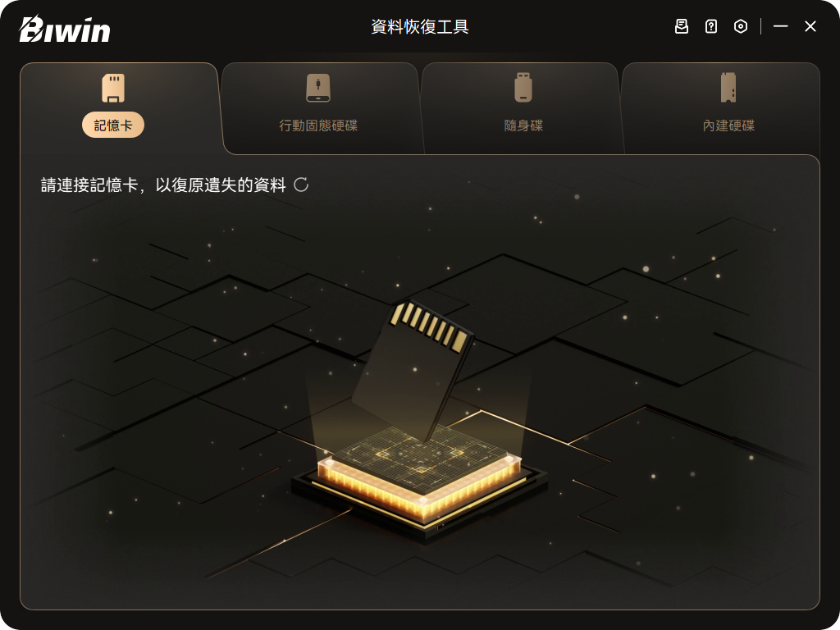Close the data recovery tool window
The width and height of the screenshot is (840, 630).
click(810, 26)
